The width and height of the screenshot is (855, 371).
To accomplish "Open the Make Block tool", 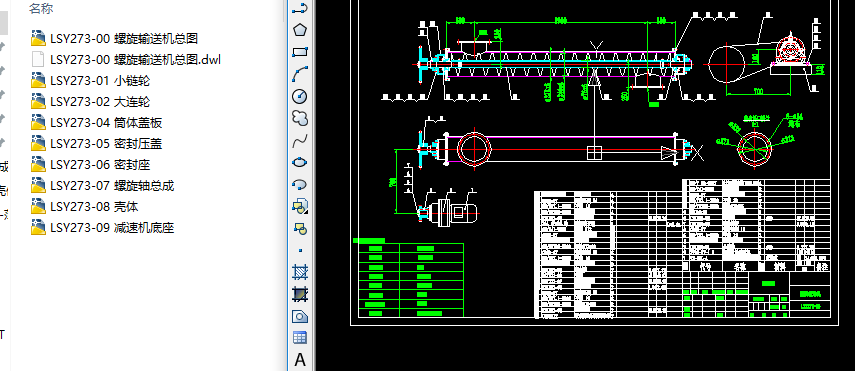I will (x=300, y=228).
